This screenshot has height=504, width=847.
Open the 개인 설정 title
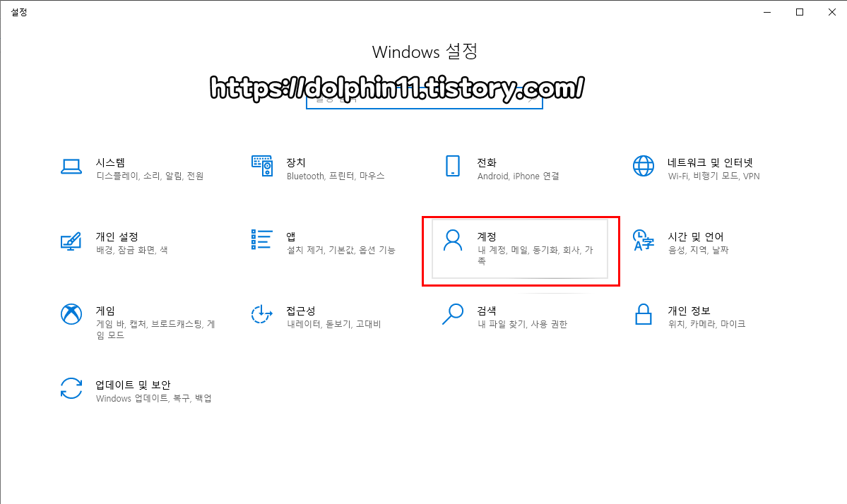tap(117, 237)
